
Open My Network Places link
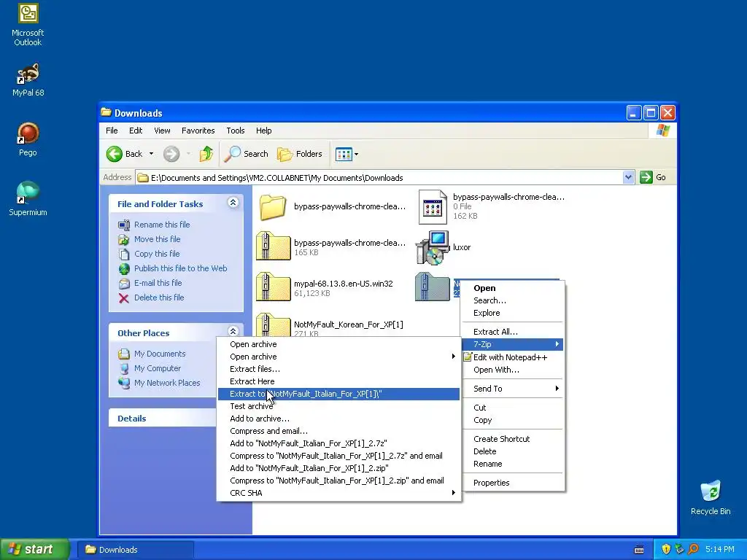click(x=167, y=383)
